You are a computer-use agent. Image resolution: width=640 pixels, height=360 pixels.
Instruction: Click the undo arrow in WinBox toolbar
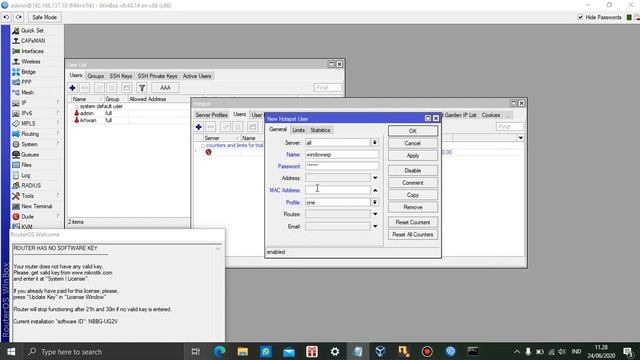(7, 17)
